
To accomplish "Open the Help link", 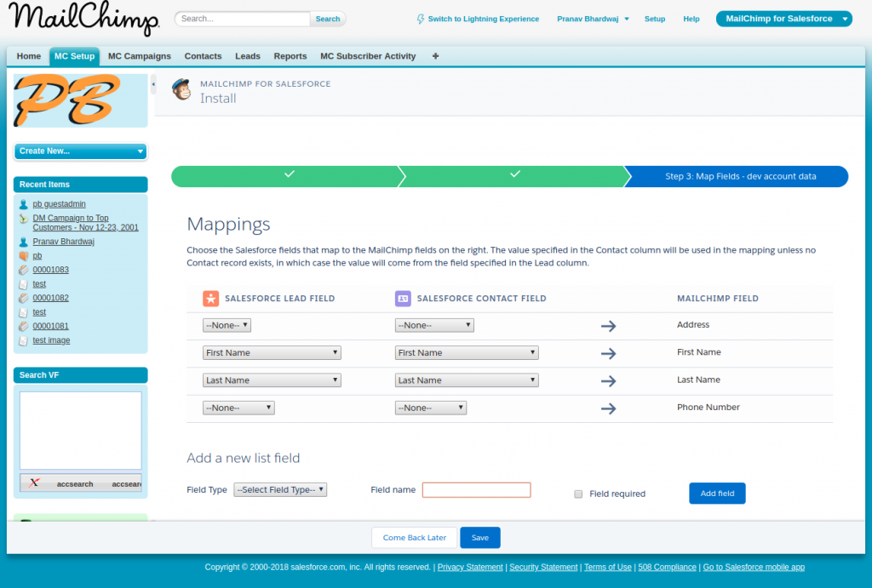I will pos(691,19).
